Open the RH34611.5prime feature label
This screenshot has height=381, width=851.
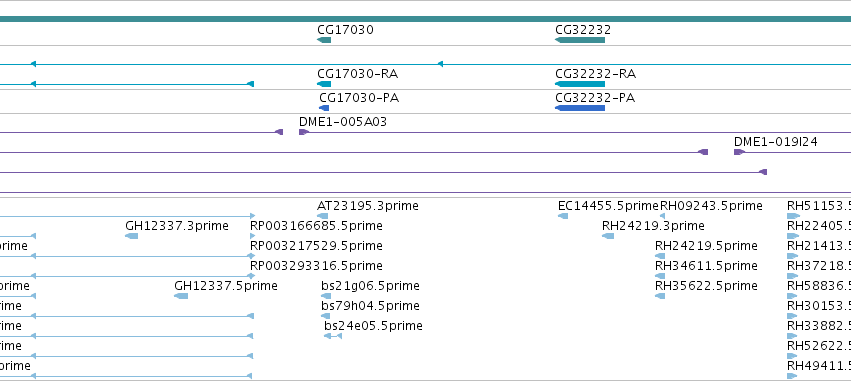point(706,265)
